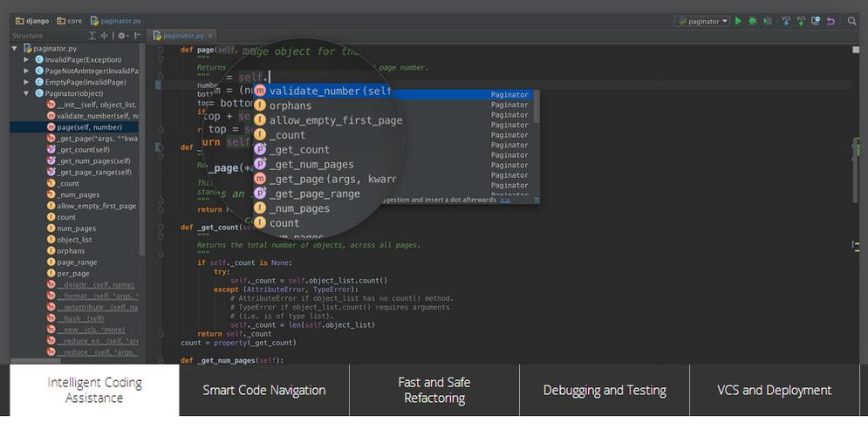Image resolution: width=868 pixels, height=436 pixels.
Task: Click the purple revert arrow icon
Action: click(830, 21)
